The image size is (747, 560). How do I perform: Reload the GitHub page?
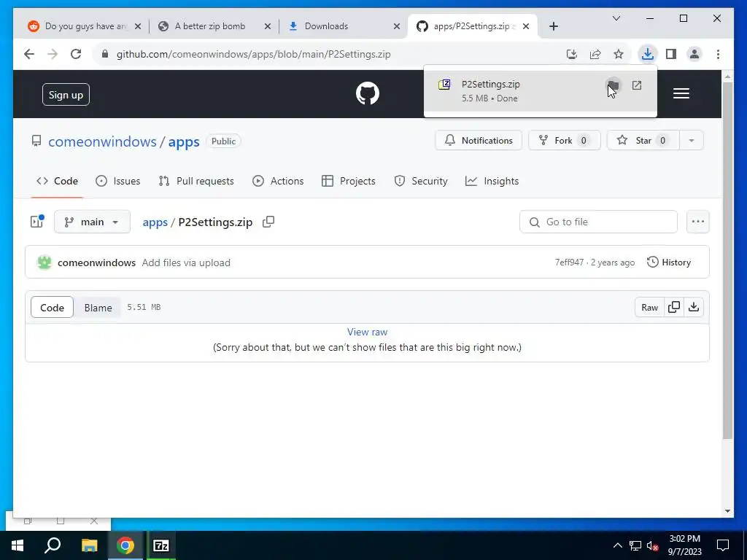(x=76, y=54)
